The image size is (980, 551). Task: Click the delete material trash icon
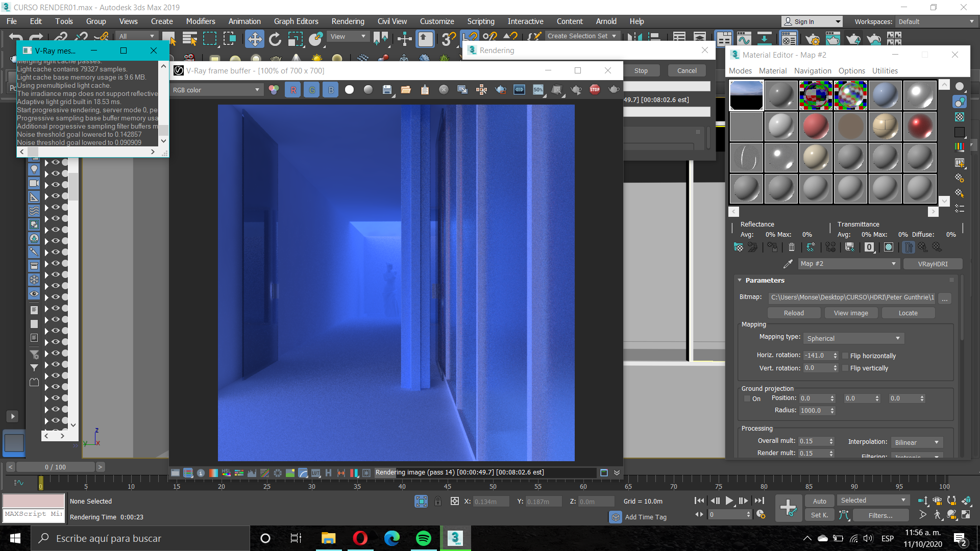coord(792,247)
